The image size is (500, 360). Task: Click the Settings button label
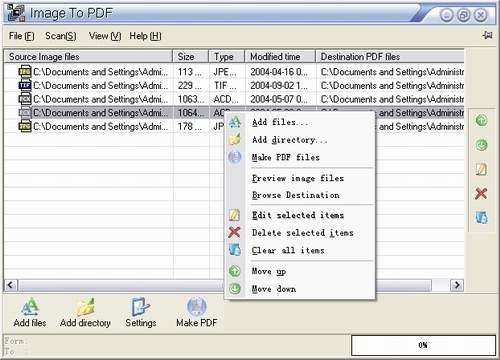(141, 323)
